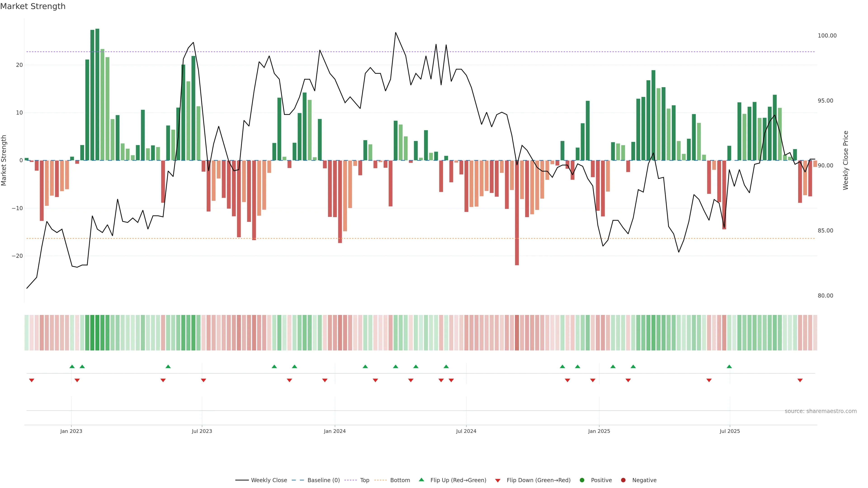Viewport: 868px width, 488px height.
Task: Click the Flip Up green triangle legend icon
Action: coord(421,480)
